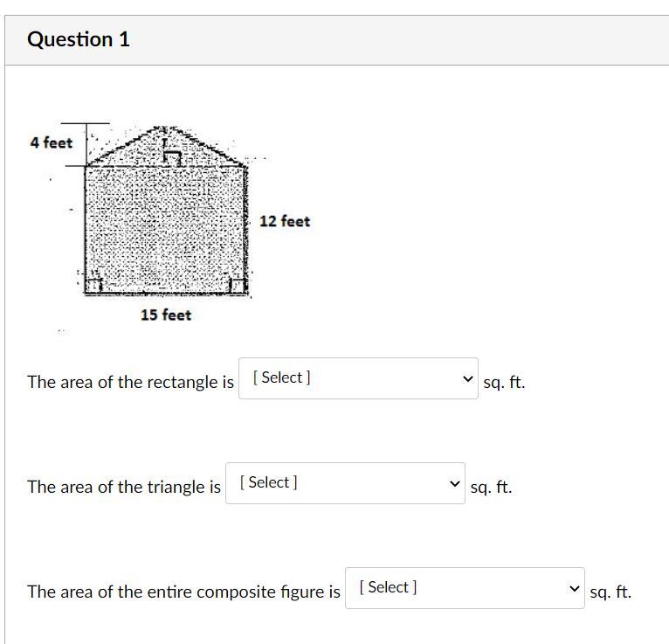669x644 pixels.
Task: Click 'The area of the rectangle is' text
Action: [x=130, y=382]
